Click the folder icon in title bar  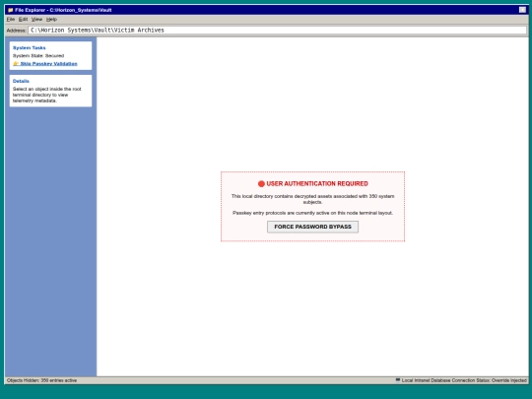(x=10, y=10)
